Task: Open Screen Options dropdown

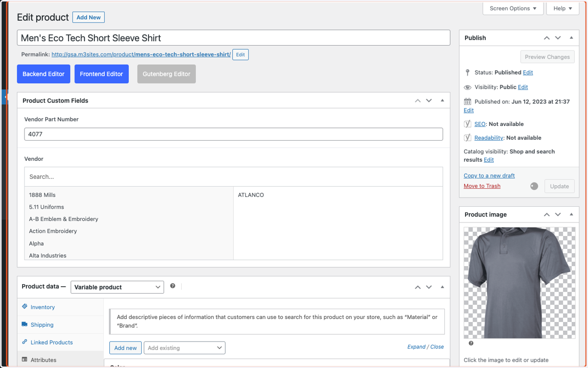Action: (513, 8)
